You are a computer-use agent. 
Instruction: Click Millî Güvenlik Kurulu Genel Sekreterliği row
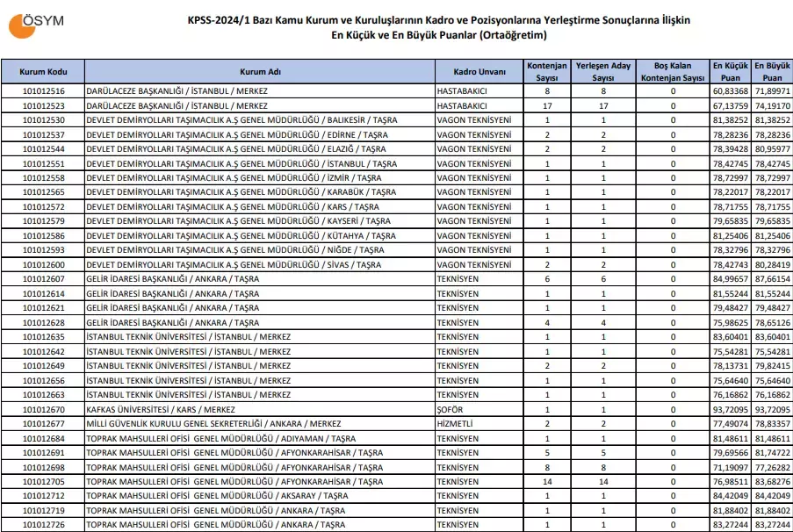(213, 423)
